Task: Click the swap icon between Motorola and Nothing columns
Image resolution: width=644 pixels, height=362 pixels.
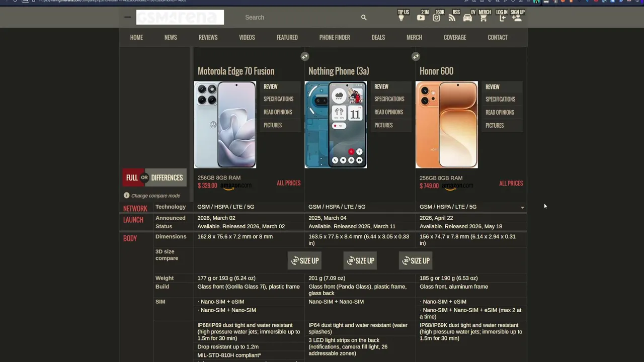Action: pos(305,56)
